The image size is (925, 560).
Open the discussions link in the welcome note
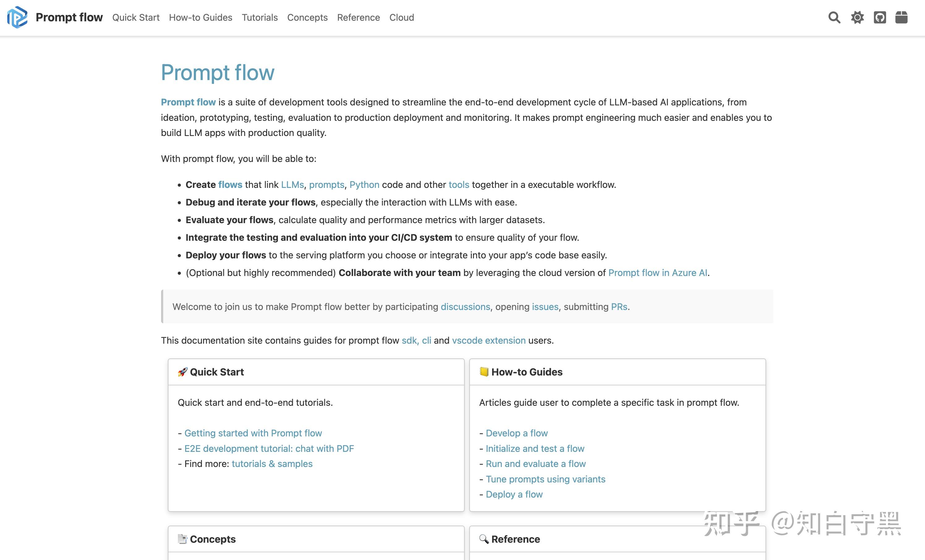(x=465, y=307)
